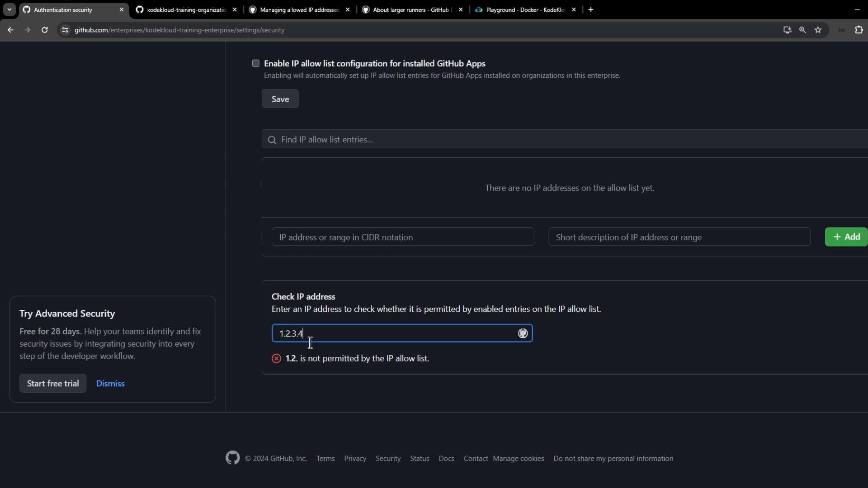The width and height of the screenshot is (868, 488).
Task: Open the browser extensions puzzle icon
Action: click(x=859, y=30)
